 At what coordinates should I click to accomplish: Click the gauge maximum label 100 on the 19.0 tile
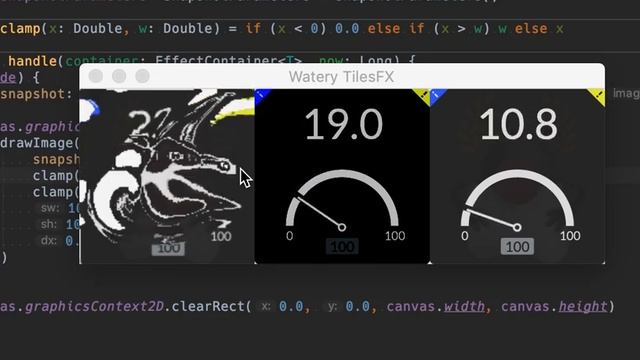click(x=395, y=236)
